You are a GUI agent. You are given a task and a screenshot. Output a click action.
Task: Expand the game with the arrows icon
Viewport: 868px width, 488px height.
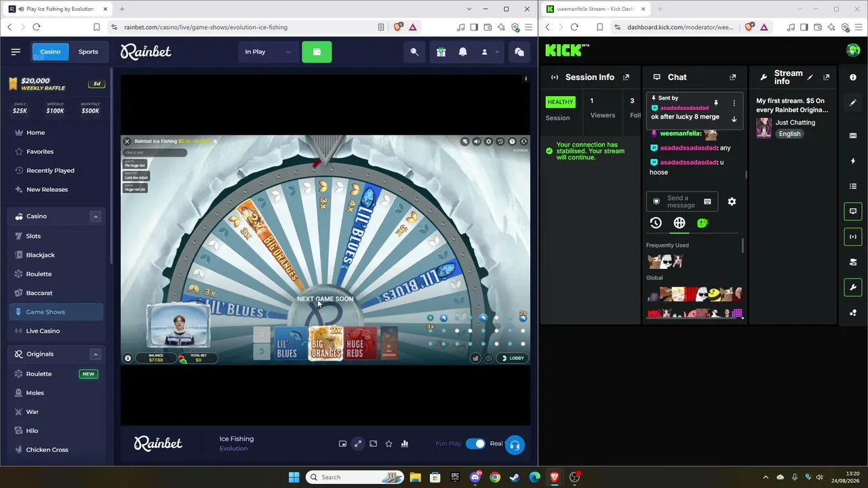pyautogui.click(x=358, y=444)
